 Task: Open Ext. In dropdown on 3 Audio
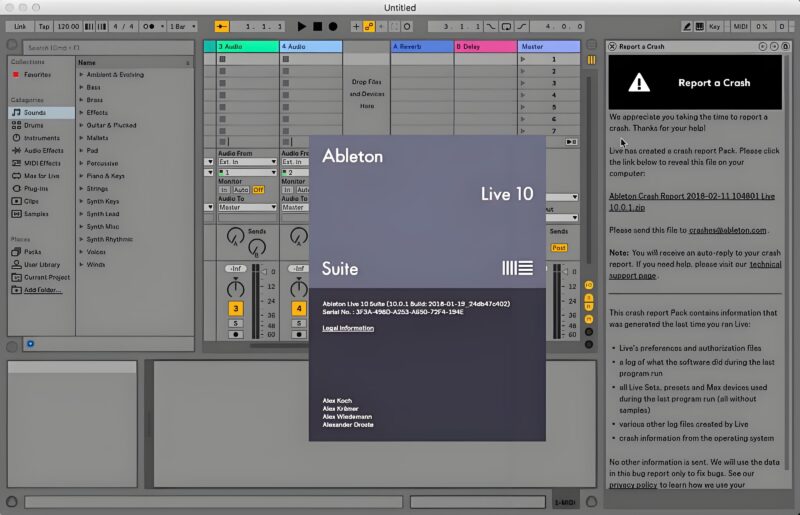coord(247,162)
